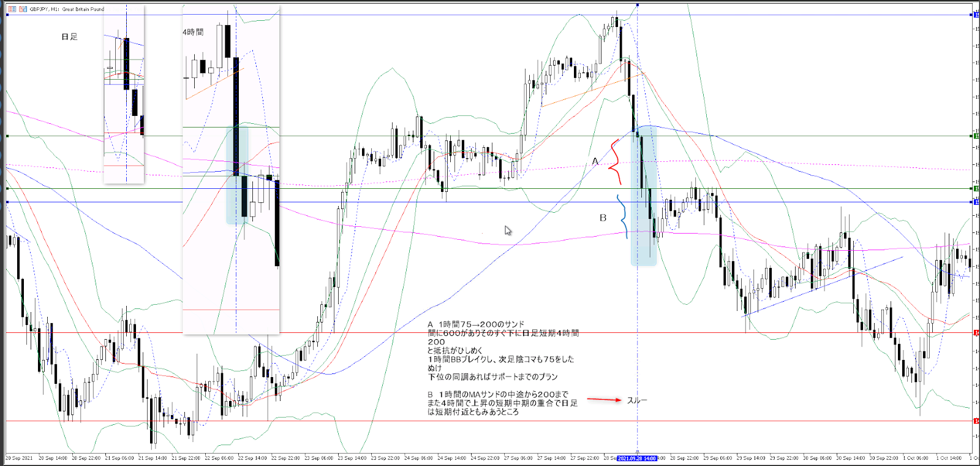The image size is (980, 466).
Task: Click the red table icon beside the chart title
Action: coord(12,9)
